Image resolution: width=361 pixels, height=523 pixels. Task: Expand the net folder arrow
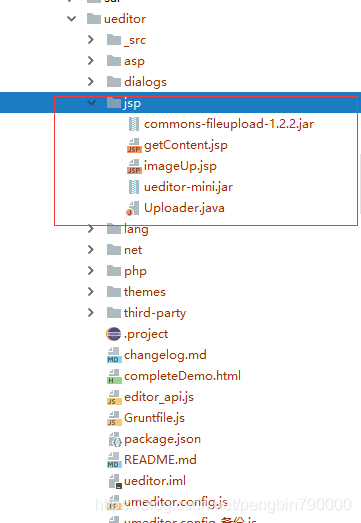91,250
